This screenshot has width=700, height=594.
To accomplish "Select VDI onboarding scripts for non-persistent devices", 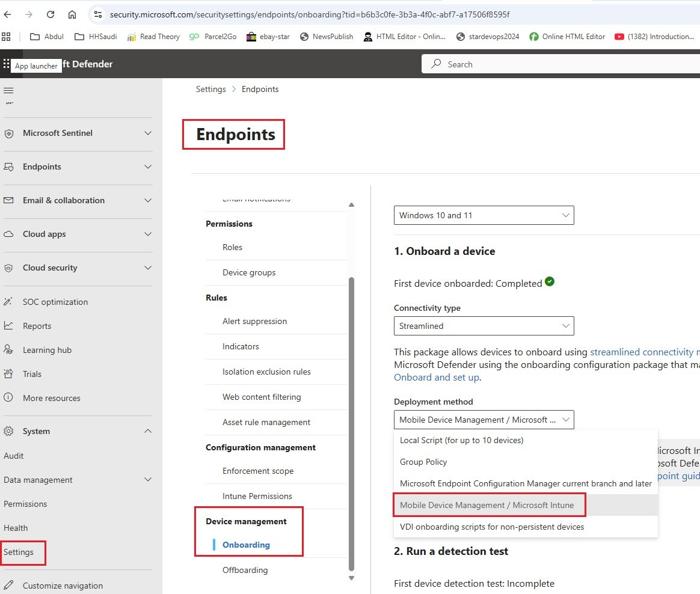I will click(526, 527).
